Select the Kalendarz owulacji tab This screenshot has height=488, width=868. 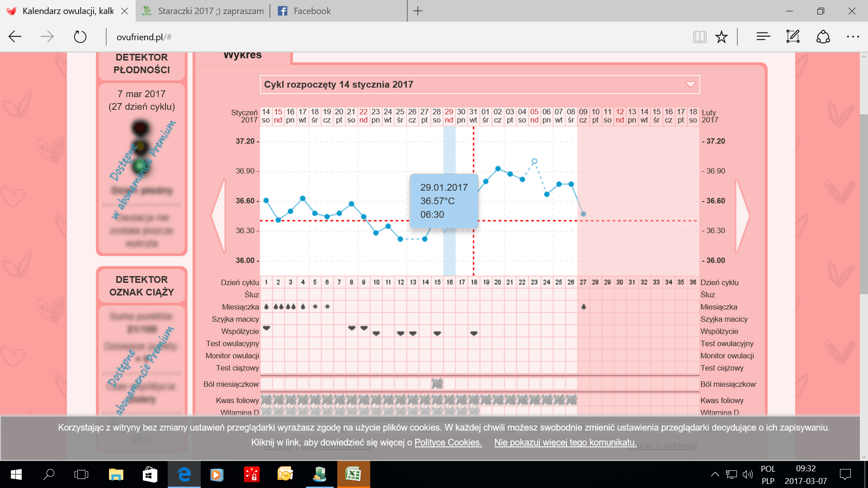coord(68,11)
